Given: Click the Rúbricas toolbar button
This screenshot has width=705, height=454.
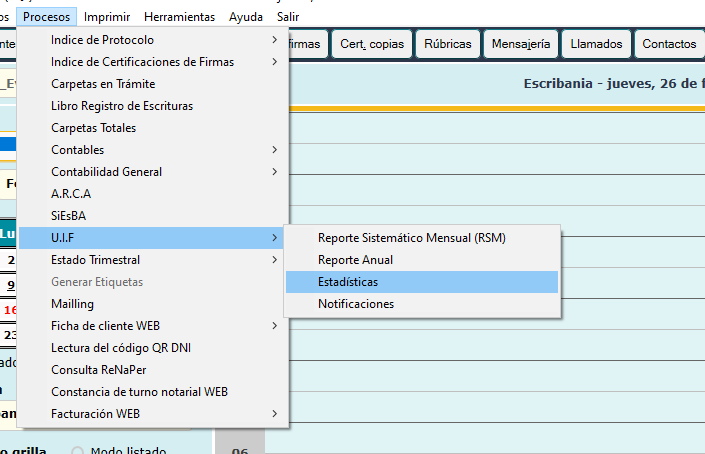Looking at the screenshot, I should point(447,44).
